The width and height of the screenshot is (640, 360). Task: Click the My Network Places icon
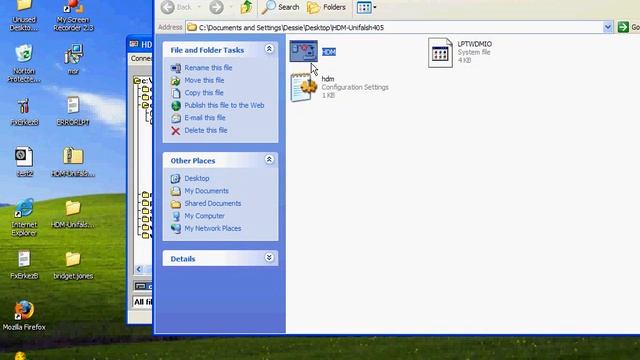(x=176, y=229)
